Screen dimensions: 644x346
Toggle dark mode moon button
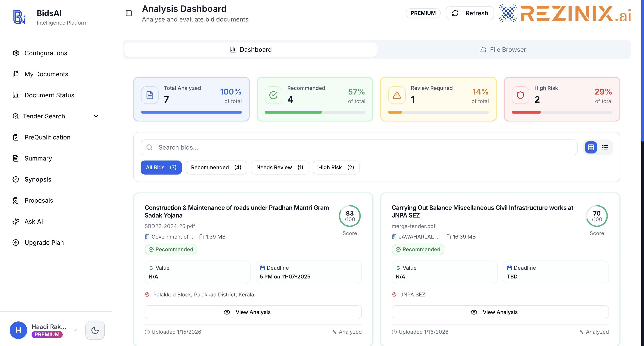point(95,330)
